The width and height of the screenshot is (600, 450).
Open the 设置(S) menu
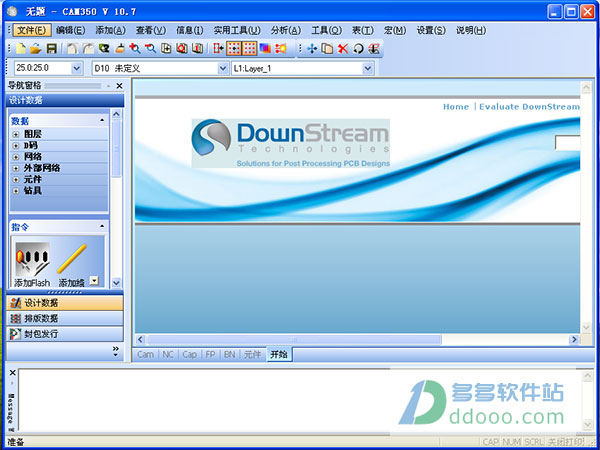point(431,30)
